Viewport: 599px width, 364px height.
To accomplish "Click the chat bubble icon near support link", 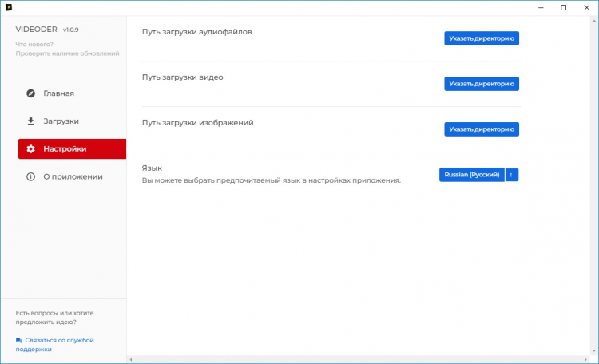I will pyautogui.click(x=18, y=340).
